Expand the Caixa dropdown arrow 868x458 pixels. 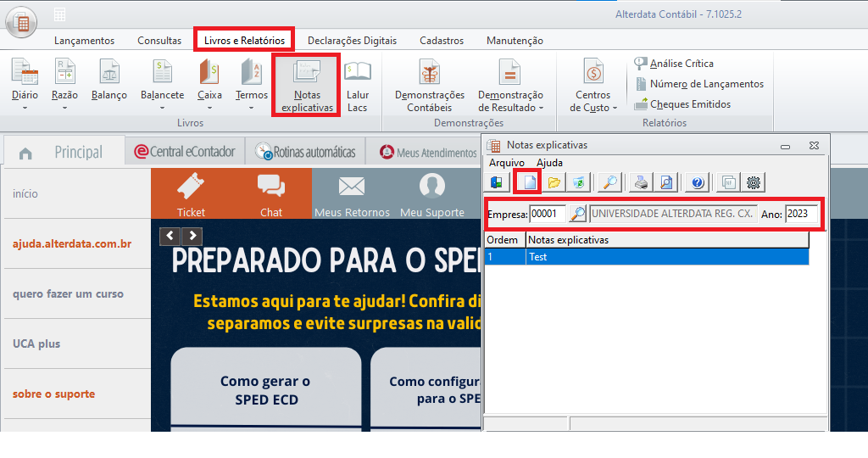[x=209, y=108]
